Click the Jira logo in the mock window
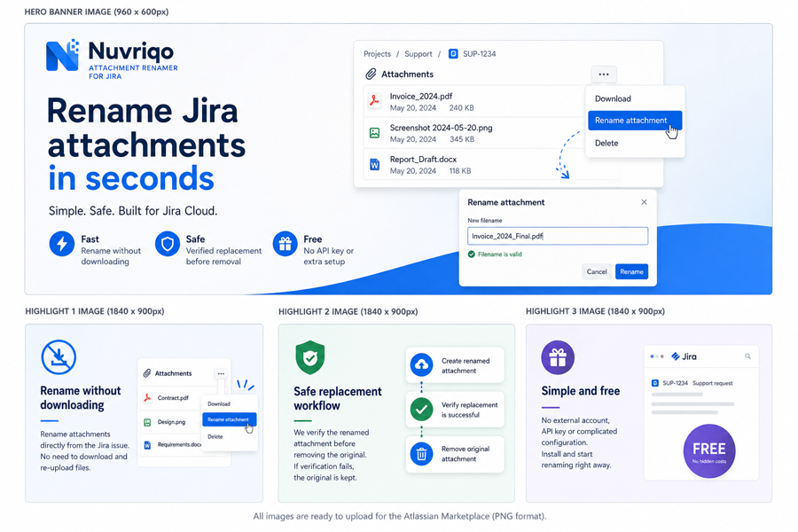The height and width of the screenshot is (532, 798). coord(684,356)
